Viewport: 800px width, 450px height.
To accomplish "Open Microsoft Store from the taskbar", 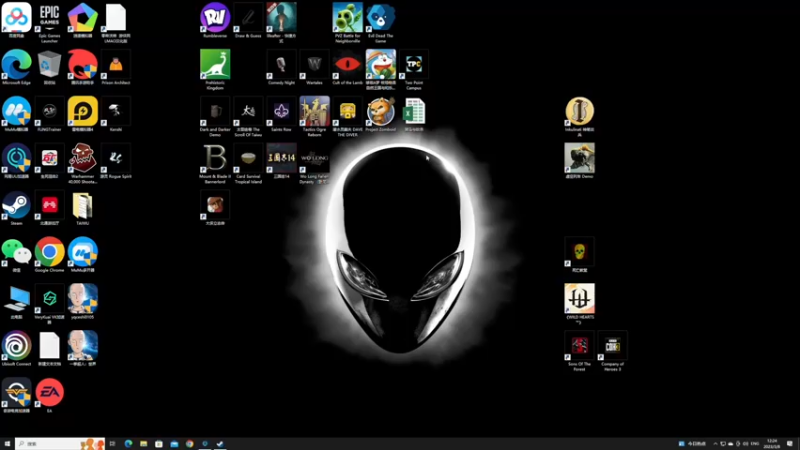I will tap(159, 444).
